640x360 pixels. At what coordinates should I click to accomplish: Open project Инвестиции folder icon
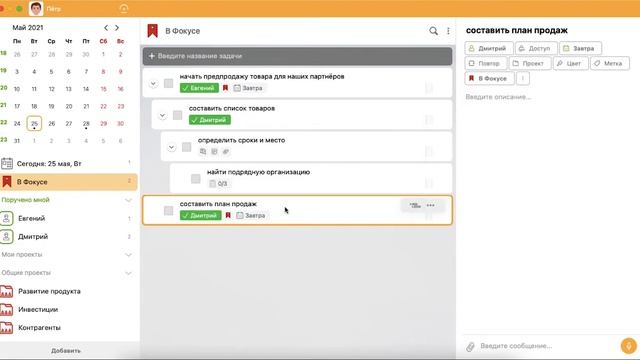(7, 309)
